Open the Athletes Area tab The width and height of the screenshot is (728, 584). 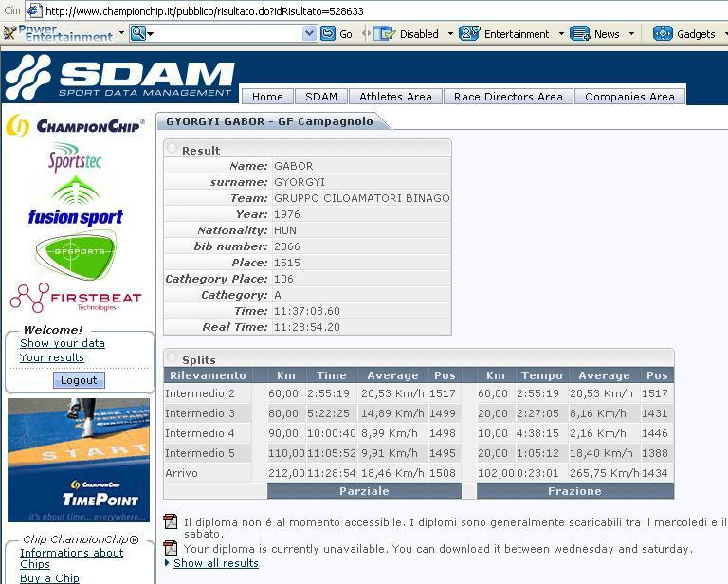[x=395, y=97]
